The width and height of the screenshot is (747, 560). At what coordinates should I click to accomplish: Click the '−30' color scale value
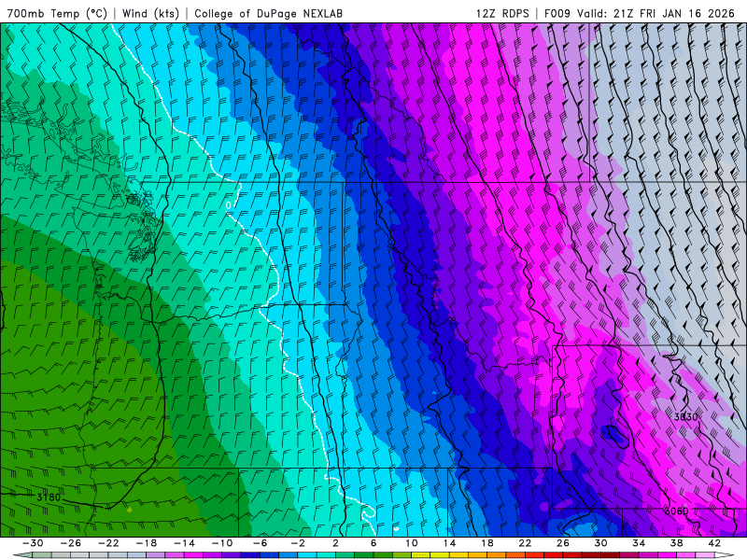click(33, 543)
